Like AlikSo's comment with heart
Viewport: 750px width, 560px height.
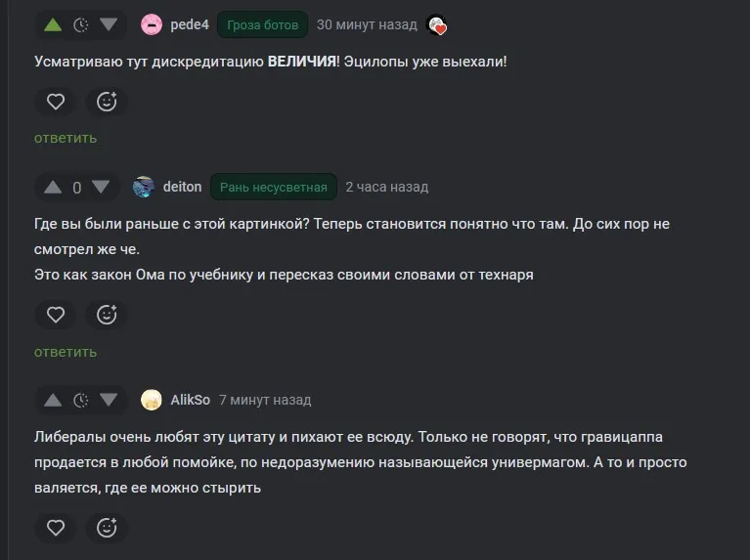click(56, 528)
